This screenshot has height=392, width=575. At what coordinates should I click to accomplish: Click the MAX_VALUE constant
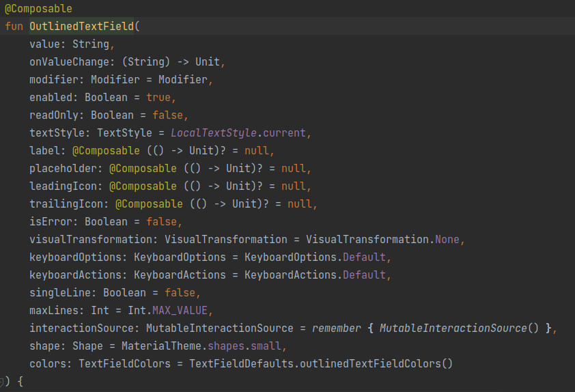point(180,311)
